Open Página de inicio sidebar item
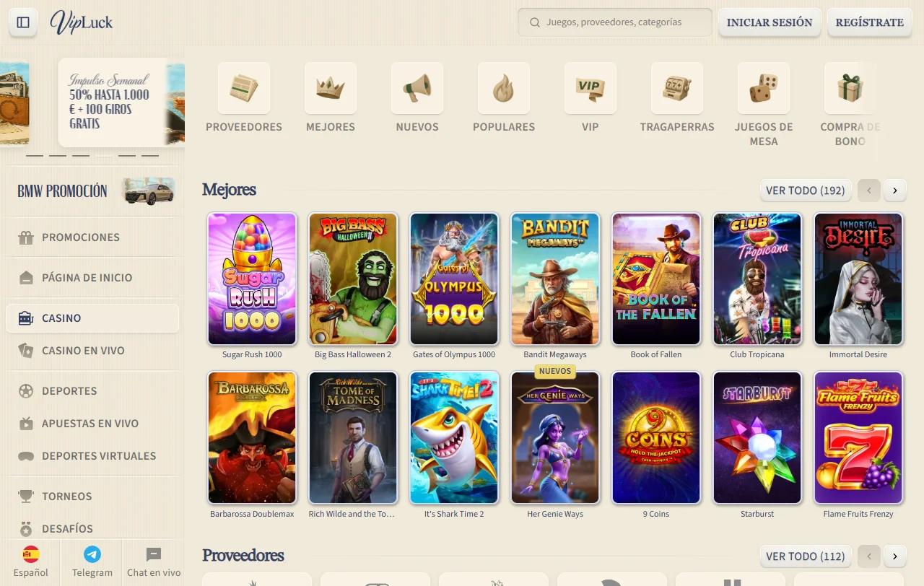 click(92, 277)
